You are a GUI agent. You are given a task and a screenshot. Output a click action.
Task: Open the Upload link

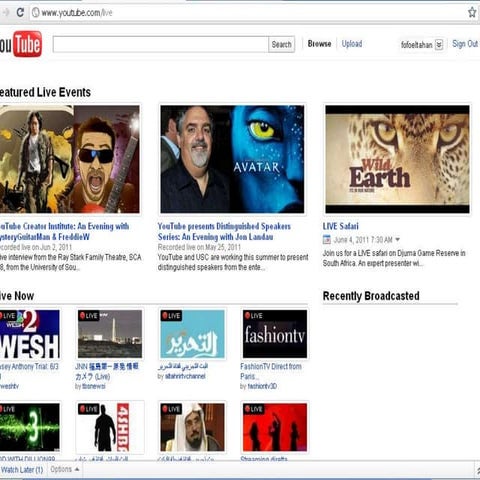pos(352,44)
